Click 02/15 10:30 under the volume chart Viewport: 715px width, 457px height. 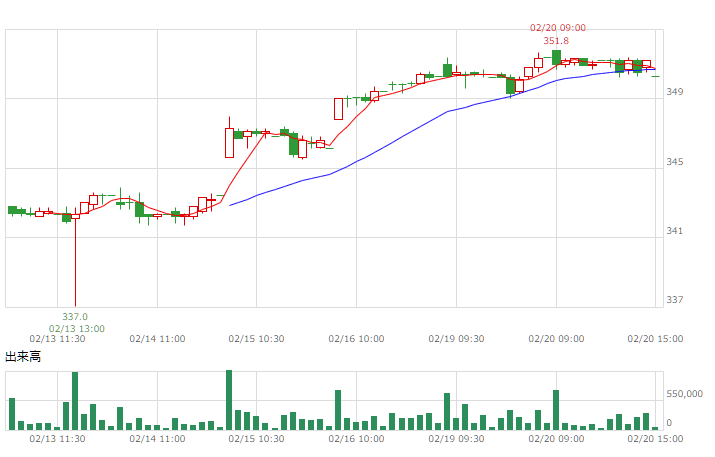pyautogui.click(x=256, y=439)
